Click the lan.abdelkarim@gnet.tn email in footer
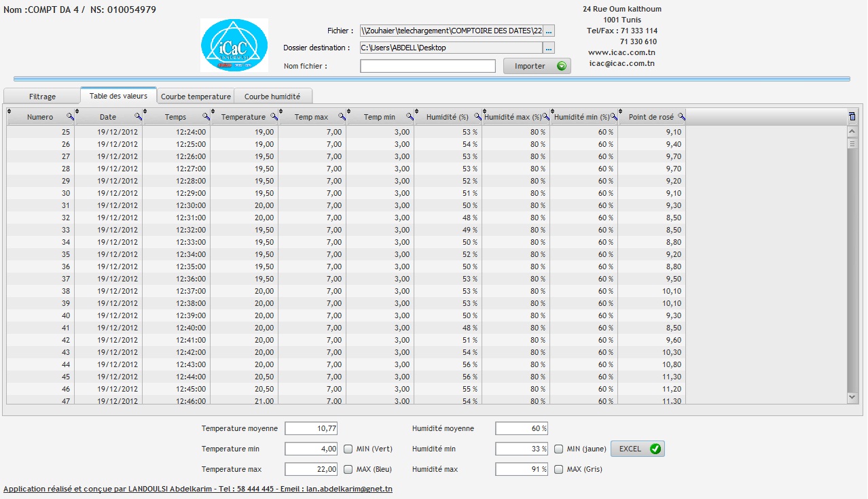 [x=349, y=489]
